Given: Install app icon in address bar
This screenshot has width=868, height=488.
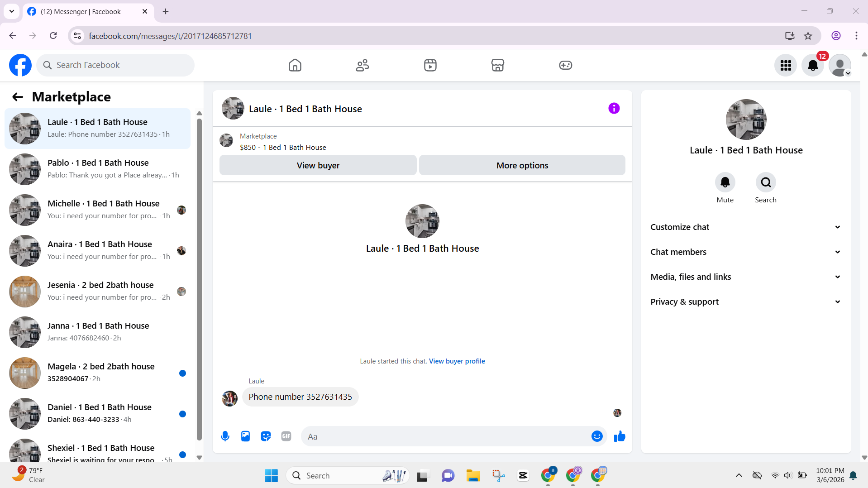Looking at the screenshot, I should [x=790, y=36].
